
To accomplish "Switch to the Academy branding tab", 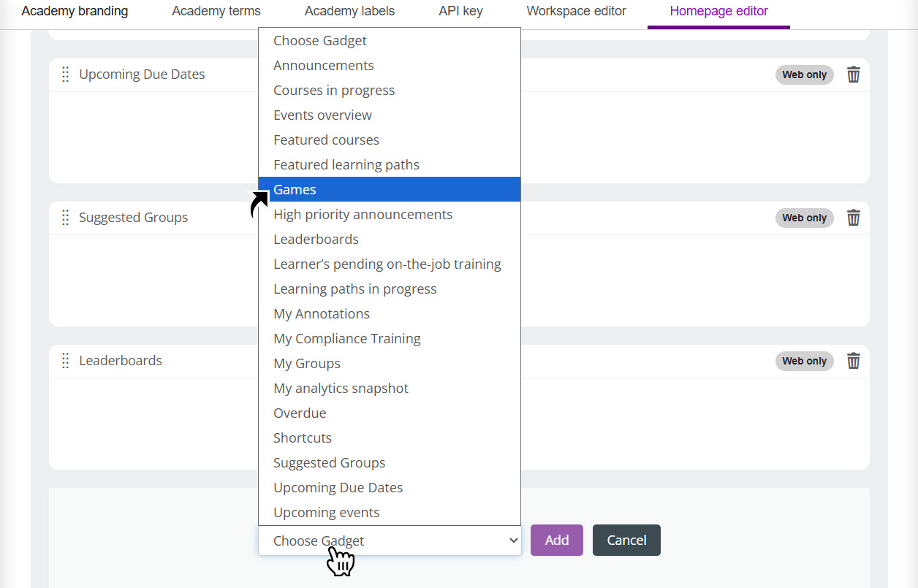I will tap(74, 11).
